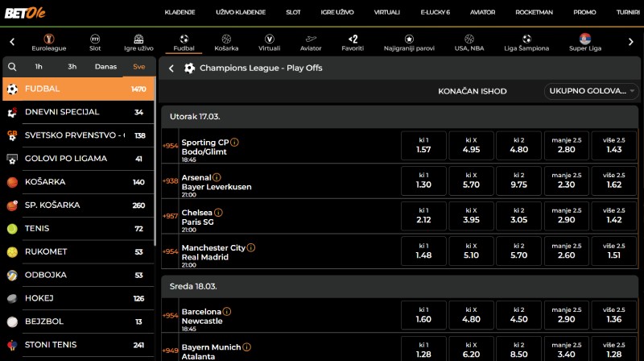Click the search magnifier icon in sidebar

pyautogui.click(x=14, y=67)
